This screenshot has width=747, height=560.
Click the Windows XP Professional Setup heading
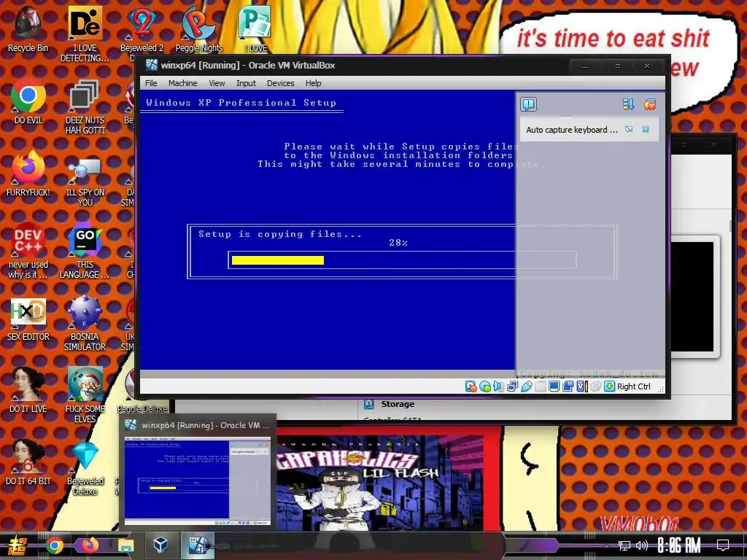(241, 103)
